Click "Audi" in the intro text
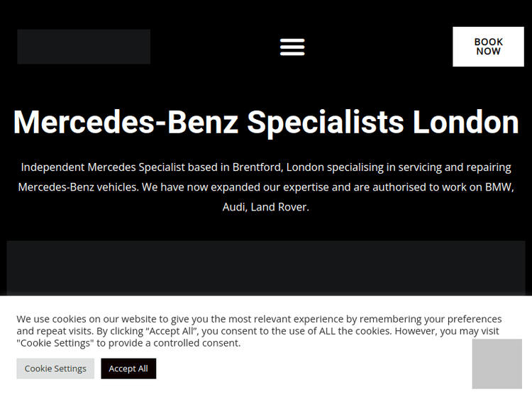 (233, 207)
